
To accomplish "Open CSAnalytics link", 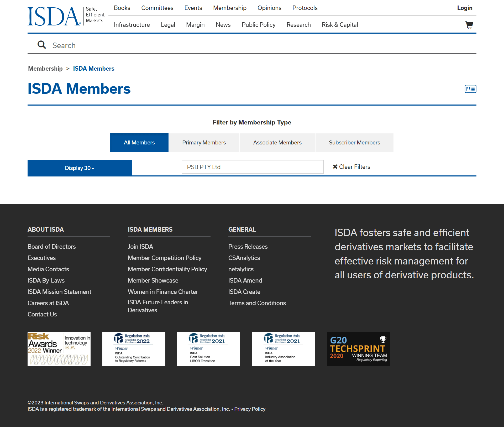I will point(244,258).
